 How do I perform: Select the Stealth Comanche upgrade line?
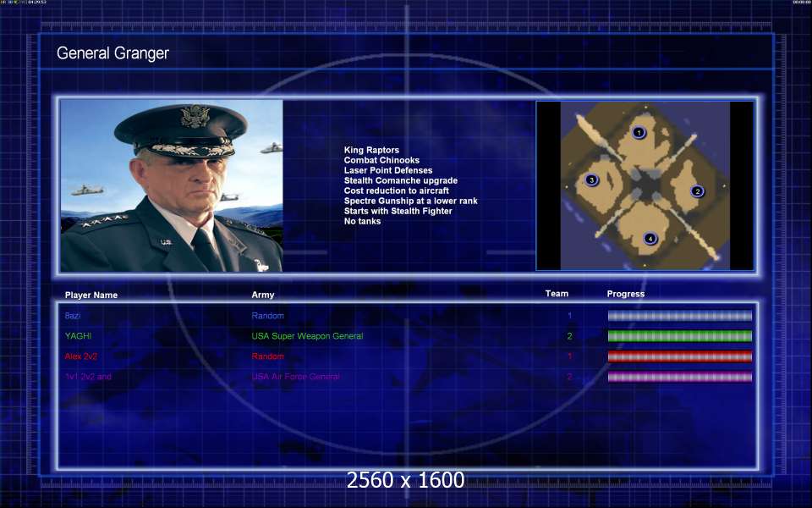(x=400, y=180)
